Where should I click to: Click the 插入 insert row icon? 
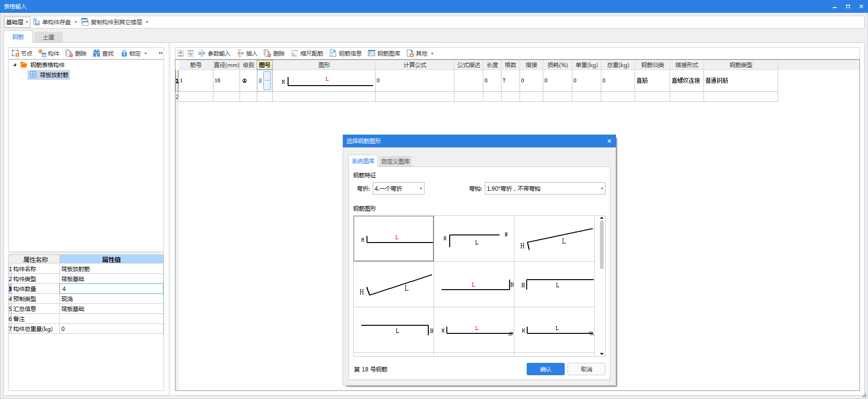(241, 53)
